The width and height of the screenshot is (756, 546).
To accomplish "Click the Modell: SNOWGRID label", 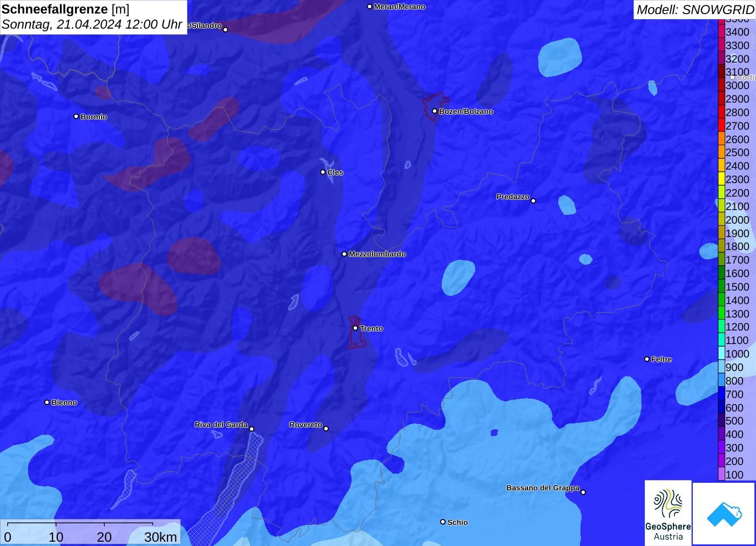I will click(695, 10).
